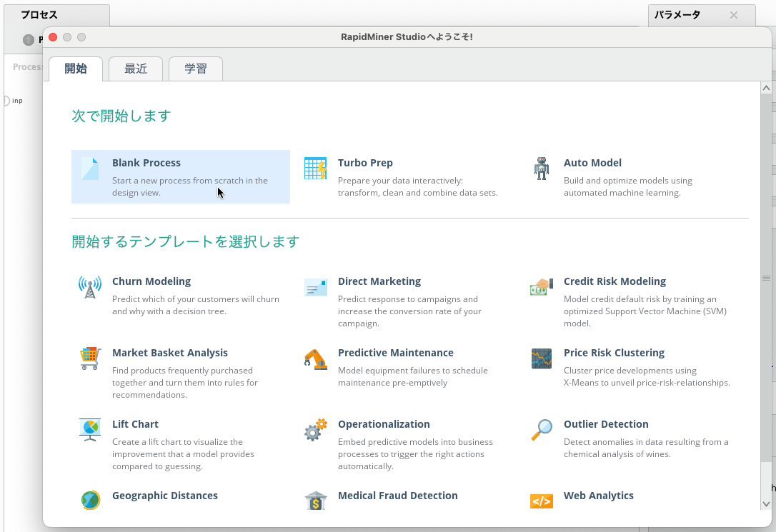Click the Auto Model robot icon
The height and width of the screenshot is (532, 776).
[542, 169]
